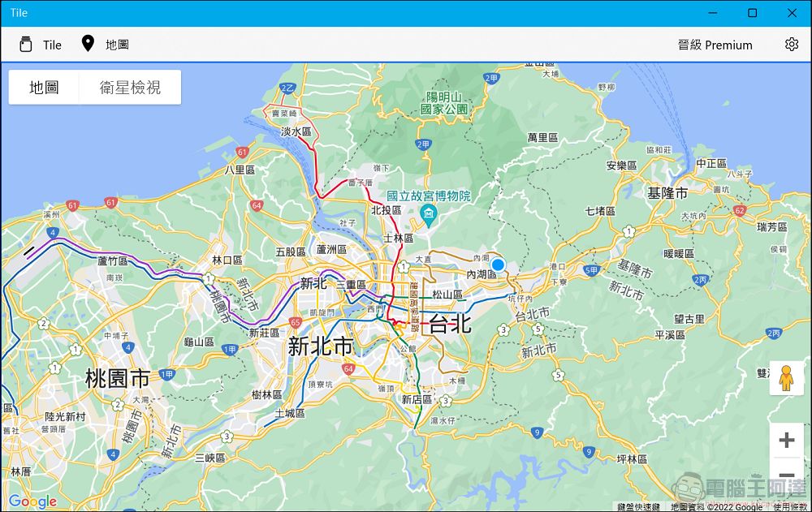Click the 內湖區 district label
The image size is (812, 512).
(x=482, y=274)
